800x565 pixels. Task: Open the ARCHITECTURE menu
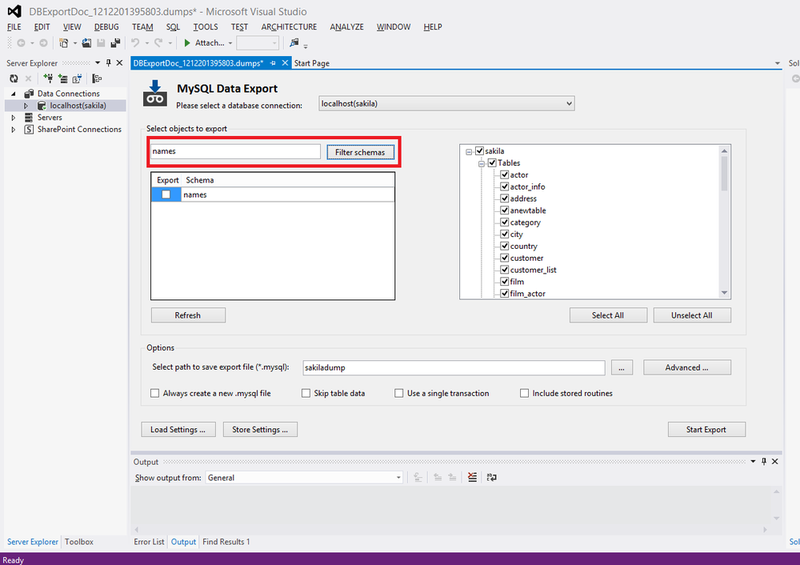[x=289, y=27]
